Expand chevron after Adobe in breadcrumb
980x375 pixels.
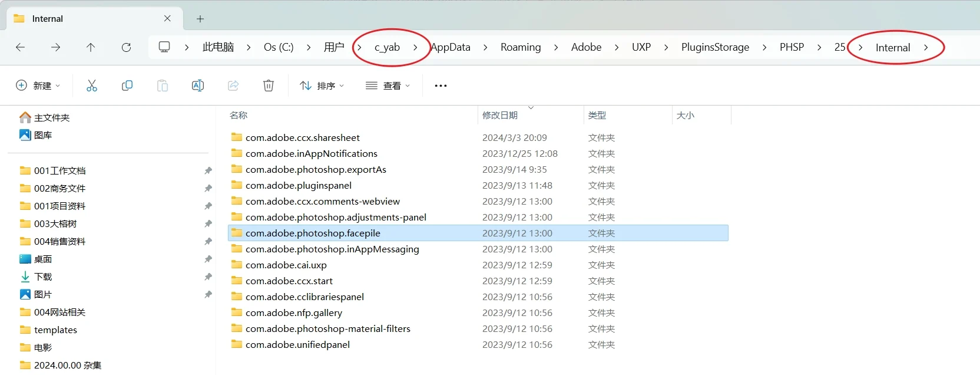point(617,47)
